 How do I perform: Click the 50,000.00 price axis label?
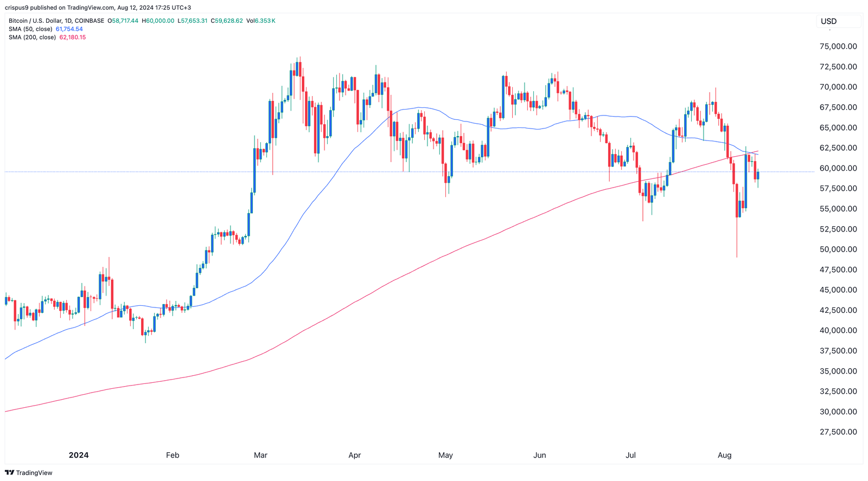point(838,249)
